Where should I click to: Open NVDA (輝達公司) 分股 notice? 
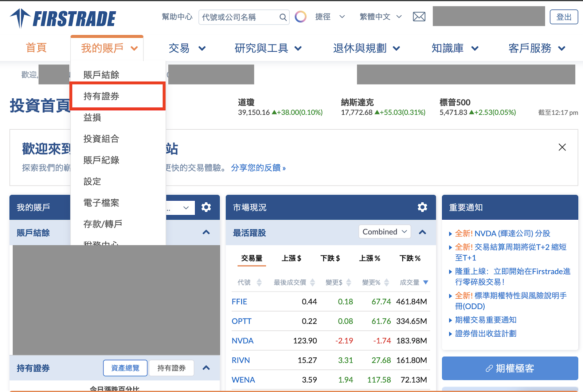tap(502, 234)
